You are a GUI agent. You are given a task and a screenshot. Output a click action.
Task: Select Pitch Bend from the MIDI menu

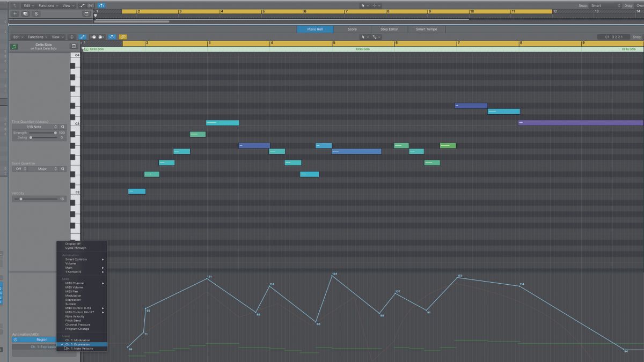click(x=72, y=321)
